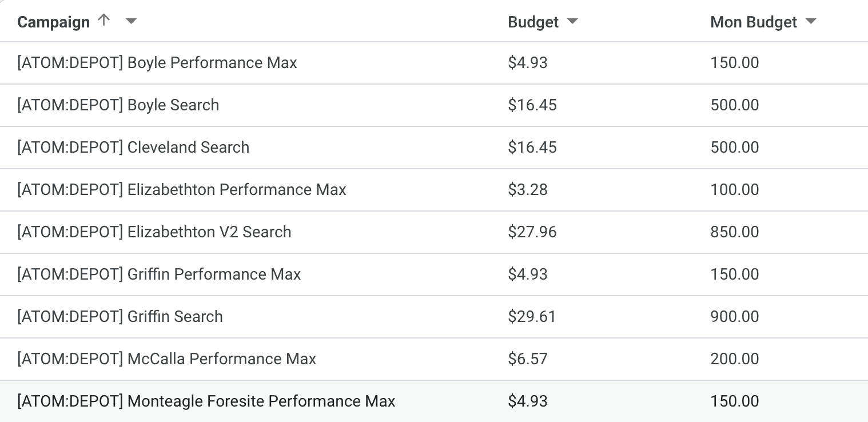
Task: Select the Boyle Performance Max campaign
Action: [157, 63]
